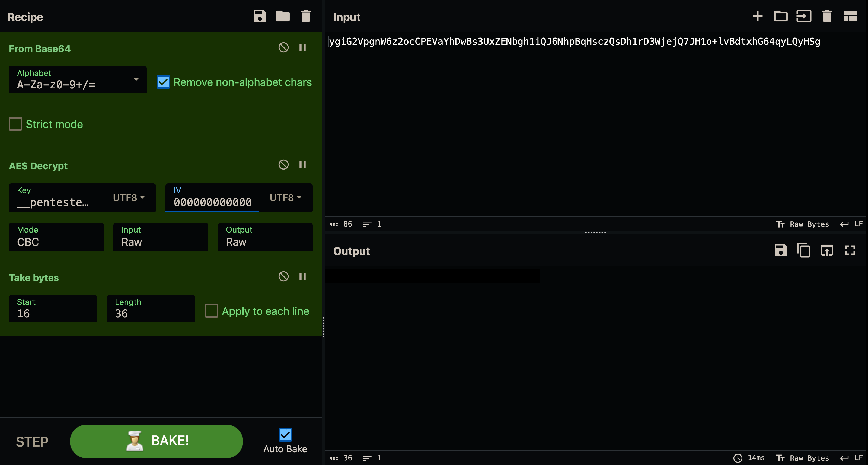The height and width of the screenshot is (465, 868).
Task: Add a new input tab
Action: [x=758, y=16]
